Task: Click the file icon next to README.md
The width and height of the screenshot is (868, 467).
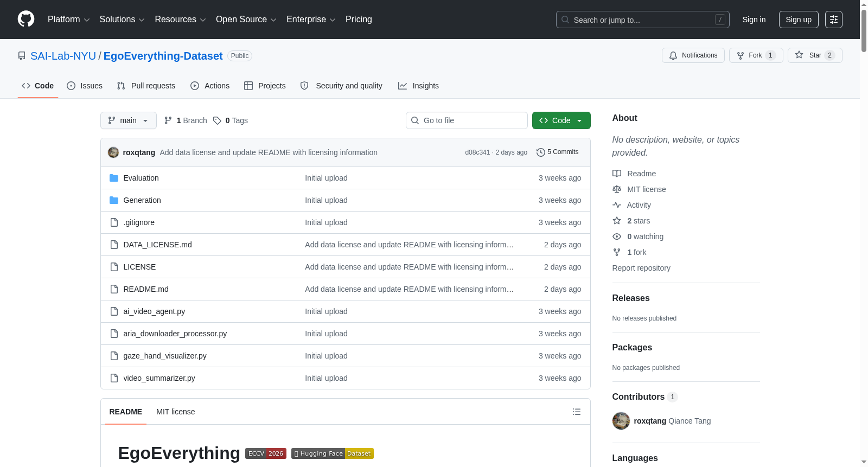Action: tap(114, 289)
